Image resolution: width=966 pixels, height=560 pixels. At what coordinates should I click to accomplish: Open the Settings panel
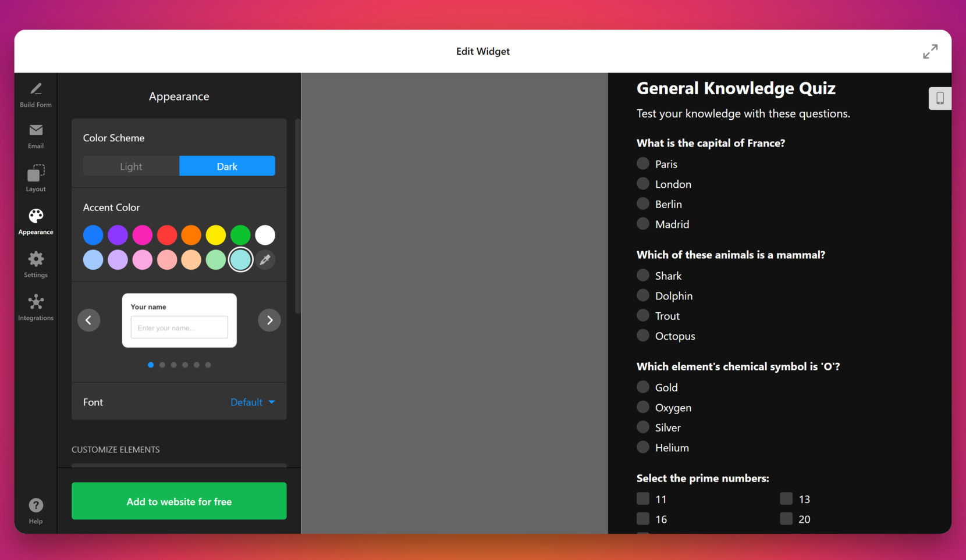(35, 263)
